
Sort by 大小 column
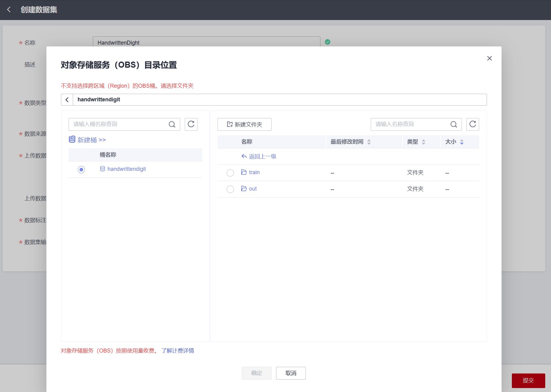click(462, 142)
